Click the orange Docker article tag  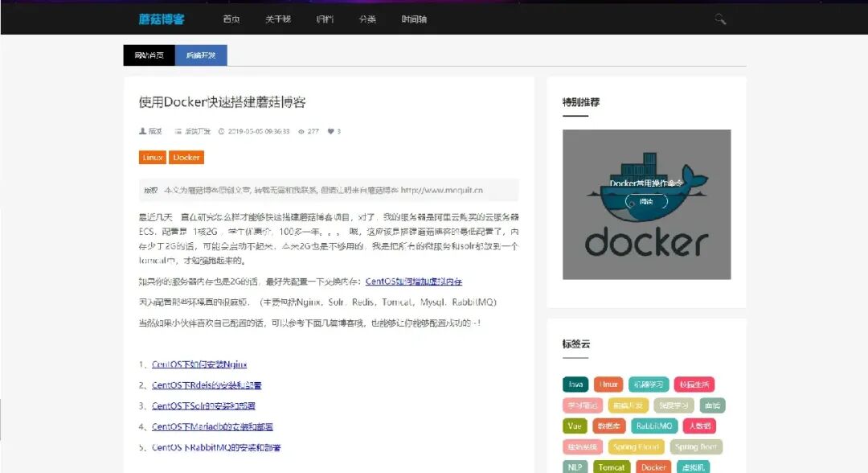click(x=186, y=158)
